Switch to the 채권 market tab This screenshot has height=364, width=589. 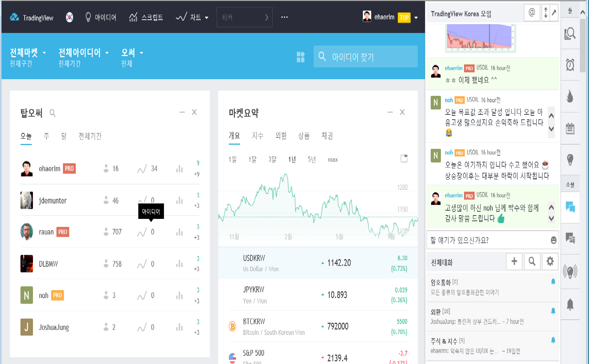coord(327,136)
